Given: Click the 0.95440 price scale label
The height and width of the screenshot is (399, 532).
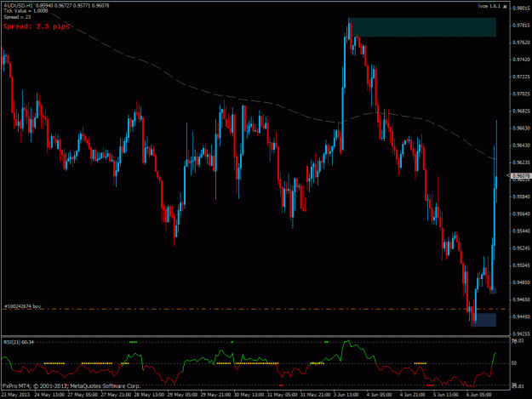Looking at the screenshot, I should 522,231.
